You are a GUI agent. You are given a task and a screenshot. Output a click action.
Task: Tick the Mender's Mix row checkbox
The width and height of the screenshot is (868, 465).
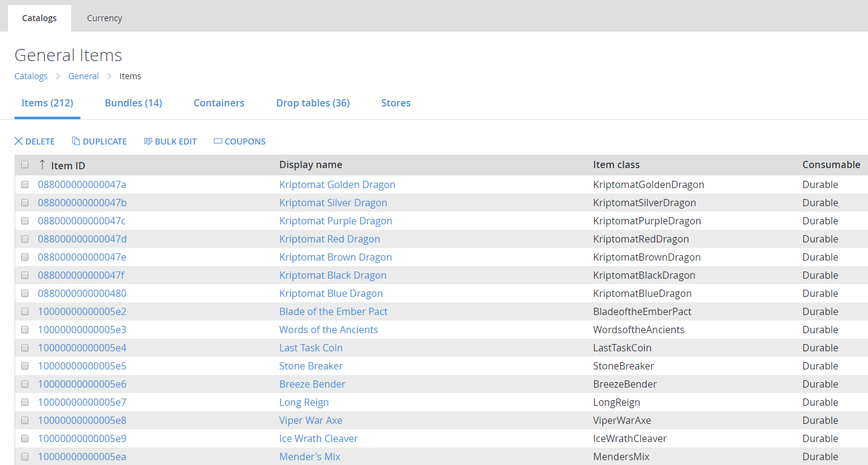coord(25,457)
